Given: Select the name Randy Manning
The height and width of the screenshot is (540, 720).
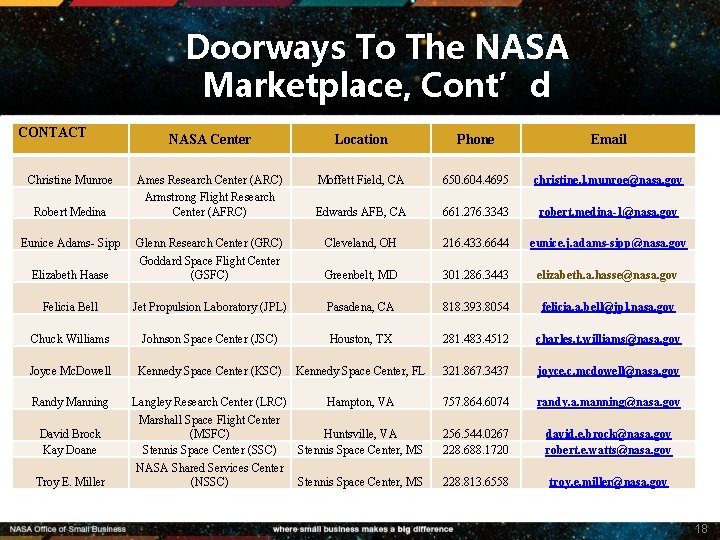Looking at the screenshot, I should 70,402.
